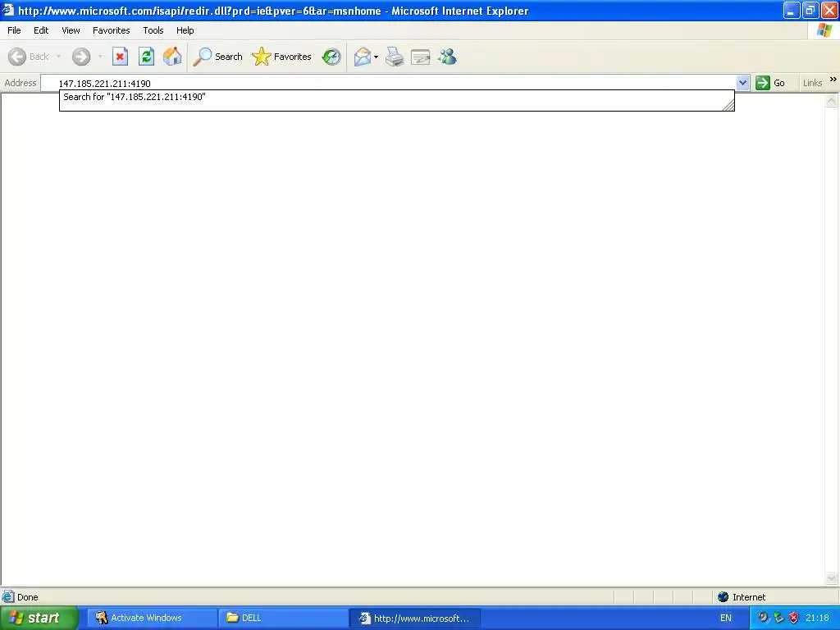
Task: Expand the Links toolbar chevron
Action: [x=833, y=80]
